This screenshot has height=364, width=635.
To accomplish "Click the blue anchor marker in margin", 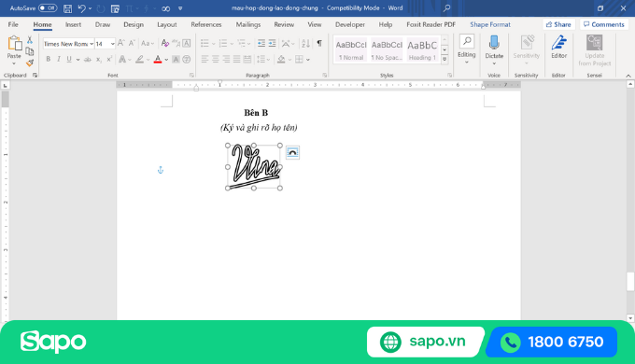I will pyautogui.click(x=161, y=170).
